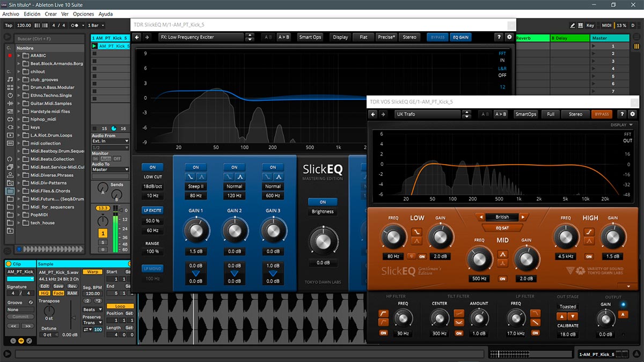Open the Preserve Trans dropdown

click(92, 323)
